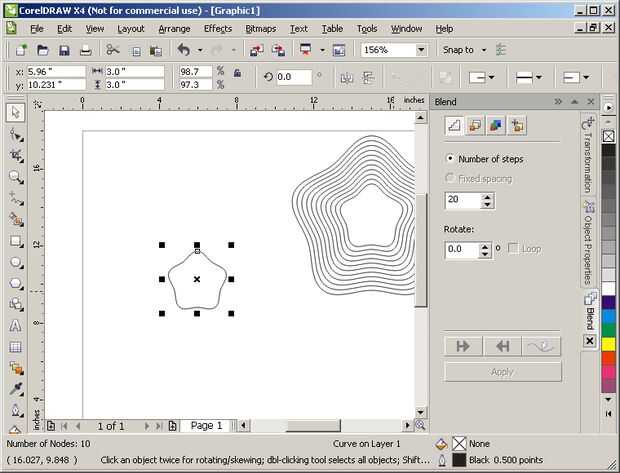The image size is (620, 473).
Task: Select the Pick tool in toolbox
Action: tap(16, 113)
